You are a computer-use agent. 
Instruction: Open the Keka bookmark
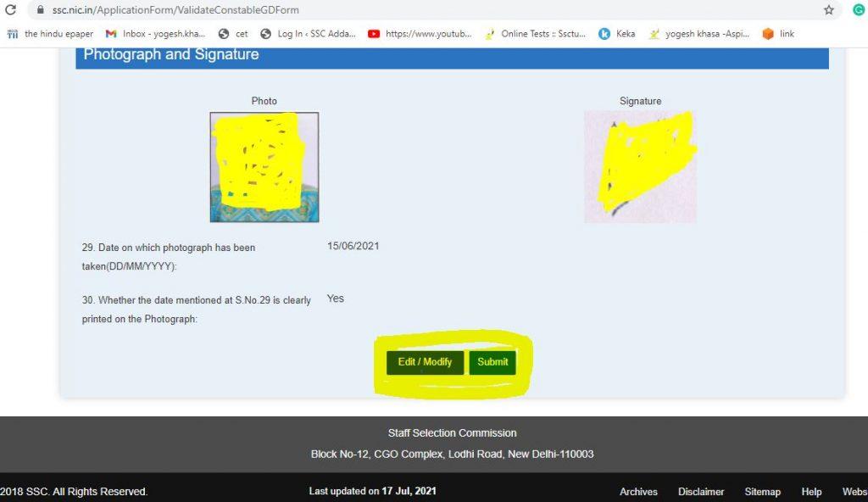pyautogui.click(x=617, y=34)
